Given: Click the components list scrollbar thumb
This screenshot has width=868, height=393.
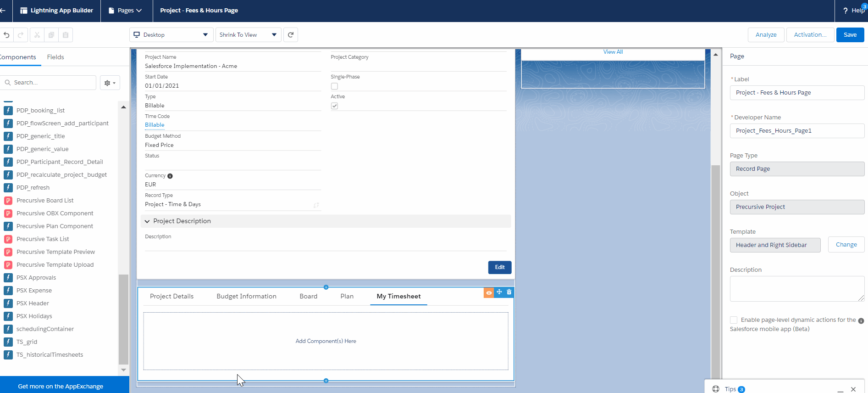Looking at the screenshot, I should [x=123, y=319].
